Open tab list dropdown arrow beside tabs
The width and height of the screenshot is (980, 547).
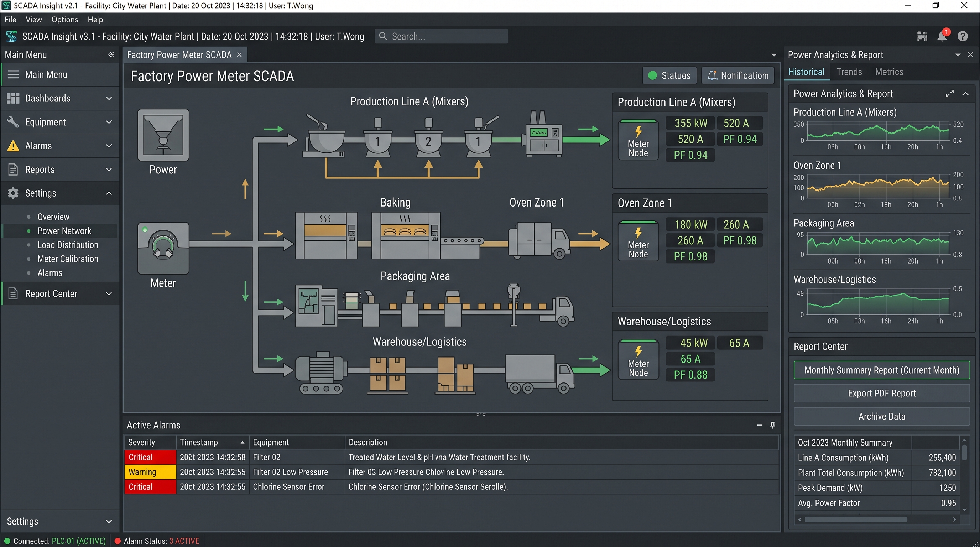tap(774, 55)
